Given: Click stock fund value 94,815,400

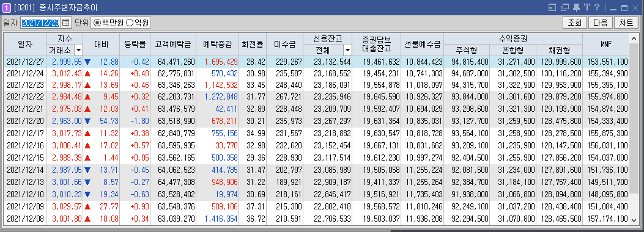Looking at the screenshot, I should point(470,62).
